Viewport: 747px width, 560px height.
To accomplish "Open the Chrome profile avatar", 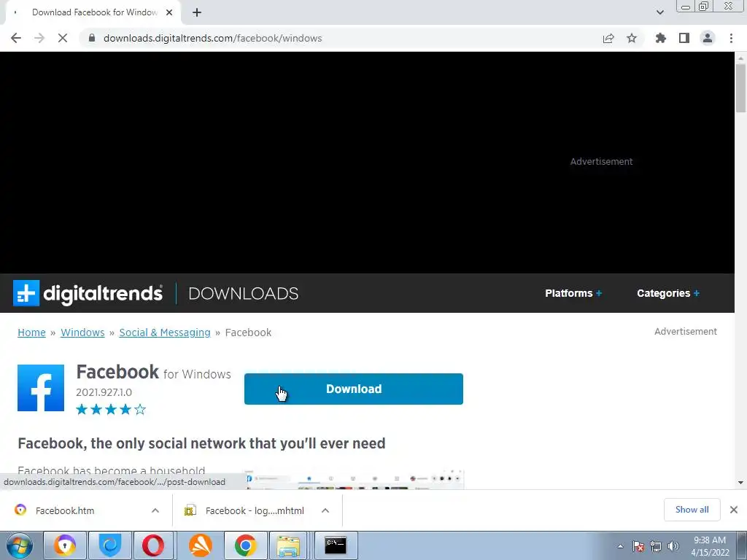I will 708,38.
